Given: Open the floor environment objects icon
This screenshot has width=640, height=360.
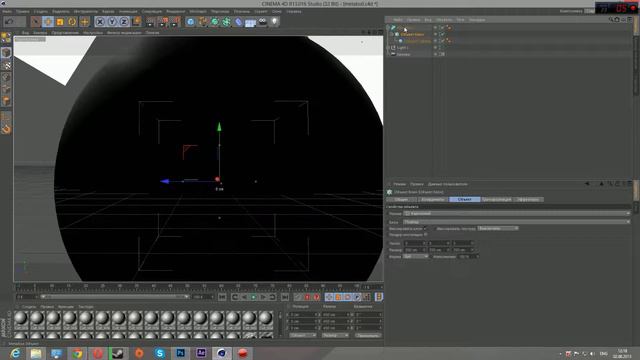Looking at the screenshot, I should pos(250,21).
